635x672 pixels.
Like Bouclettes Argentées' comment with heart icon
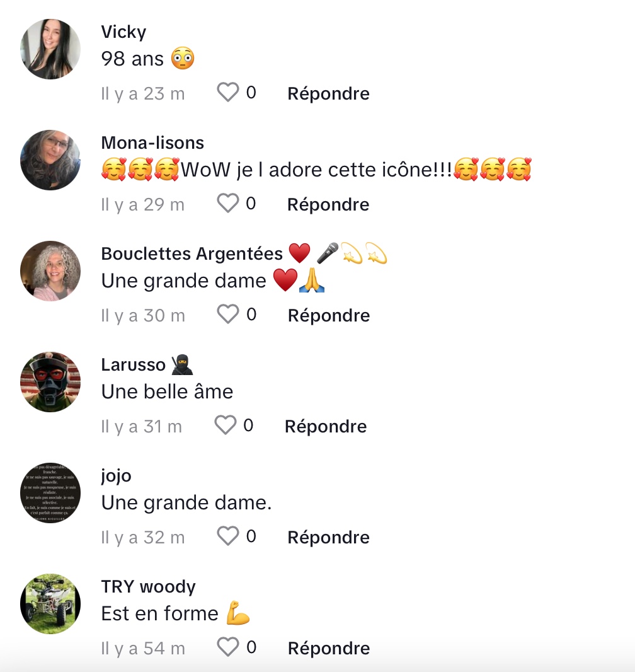[x=228, y=315]
